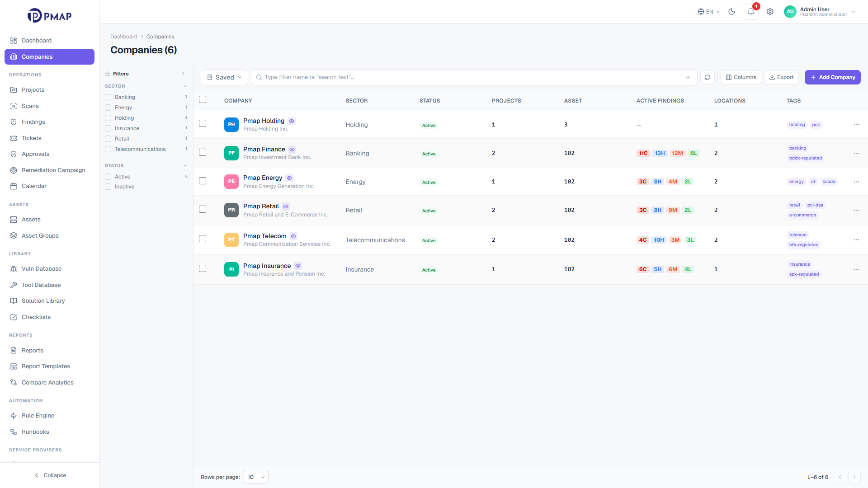This screenshot has height=488, width=868.
Task: Click the plus icon in filter search bar
Action: click(x=688, y=77)
